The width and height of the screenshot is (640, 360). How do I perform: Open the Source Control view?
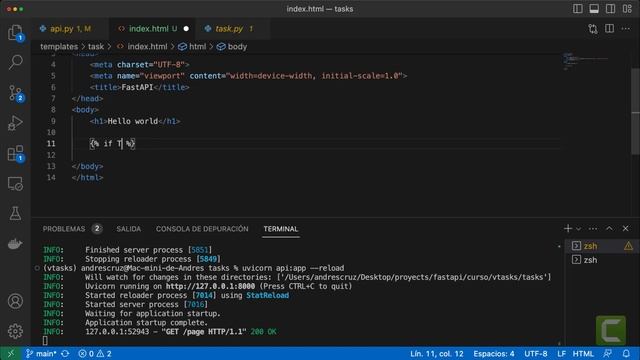click(16, 93)
